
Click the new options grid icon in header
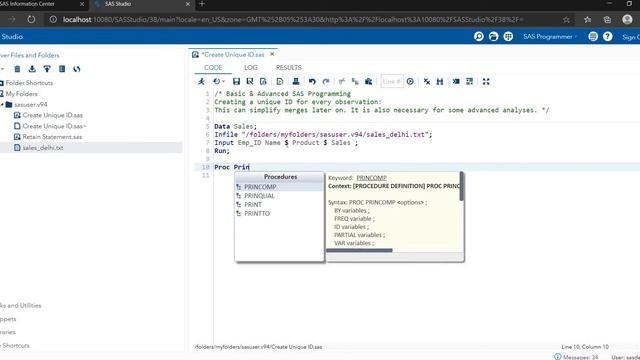click(x=508, y=37)
